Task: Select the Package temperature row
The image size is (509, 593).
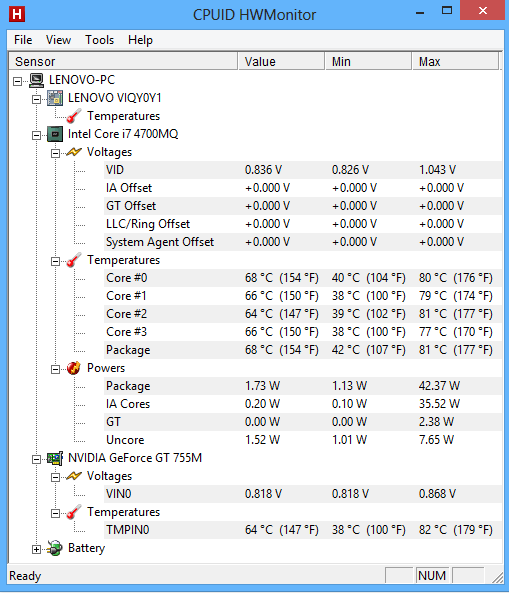Action: (x=303, y=350)
